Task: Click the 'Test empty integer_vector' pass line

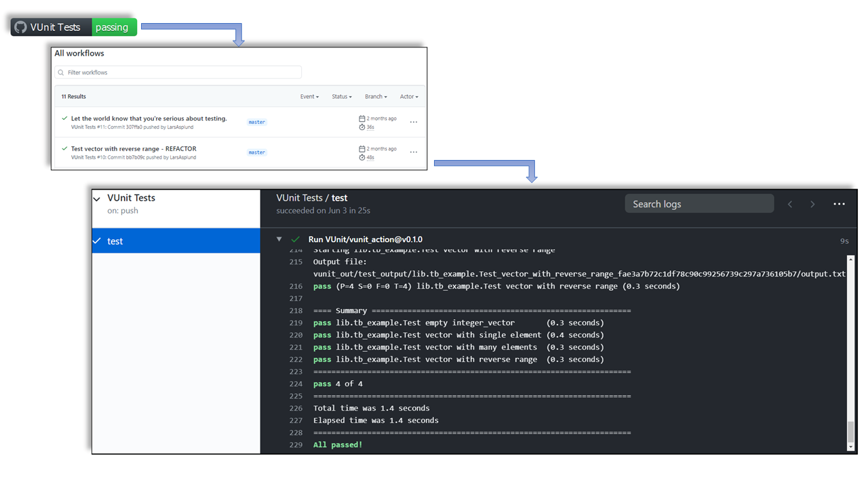Action: click(x=458, y=323)
